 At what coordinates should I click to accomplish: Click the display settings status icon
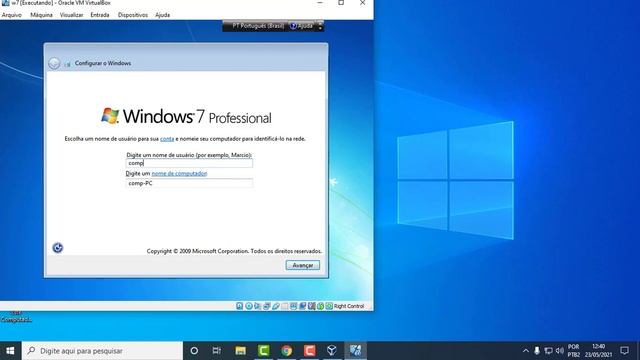coord(293,306)
